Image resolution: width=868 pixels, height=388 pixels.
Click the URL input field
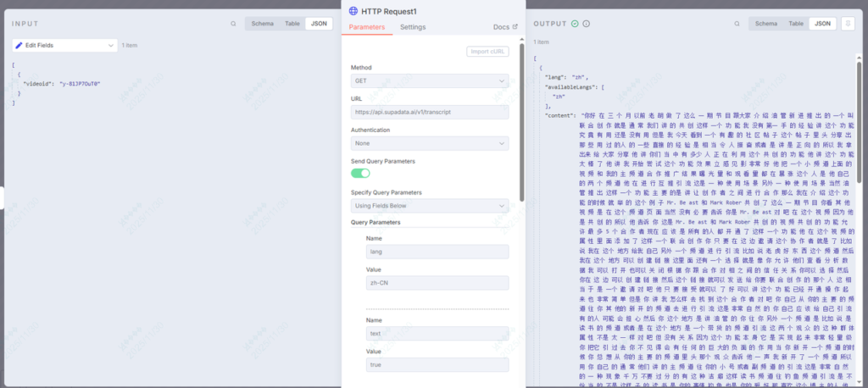point(430,112)
